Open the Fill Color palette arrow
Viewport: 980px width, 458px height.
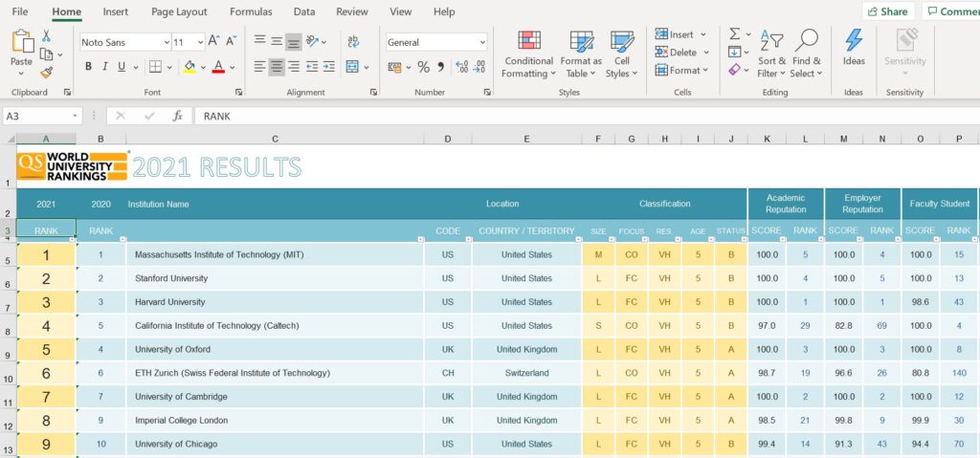(203, 68)
